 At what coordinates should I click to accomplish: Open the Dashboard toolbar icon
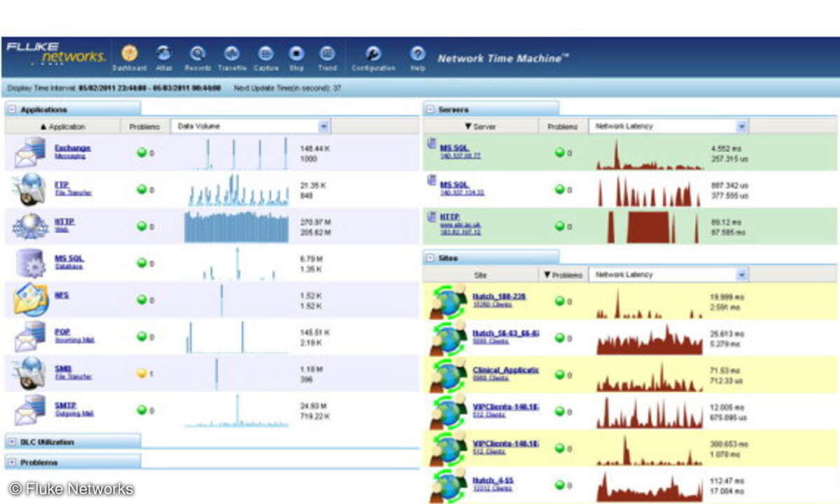point(129,53)
